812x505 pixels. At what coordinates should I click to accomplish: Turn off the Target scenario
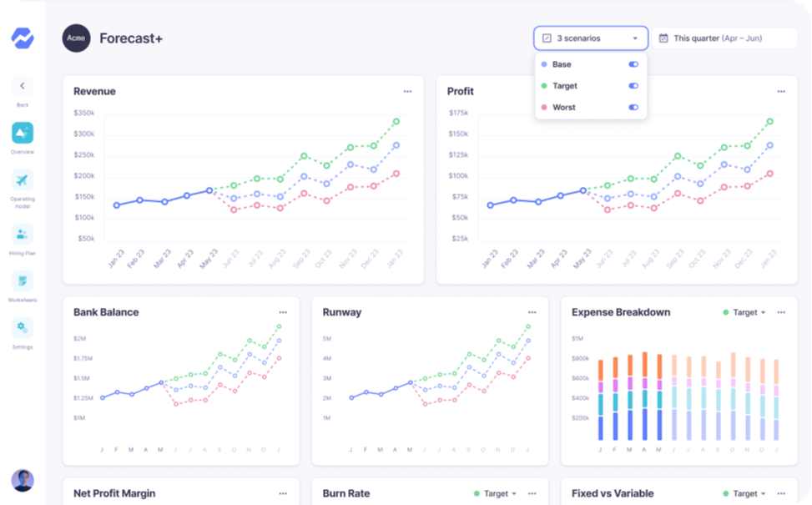click(x=633, y=85)
